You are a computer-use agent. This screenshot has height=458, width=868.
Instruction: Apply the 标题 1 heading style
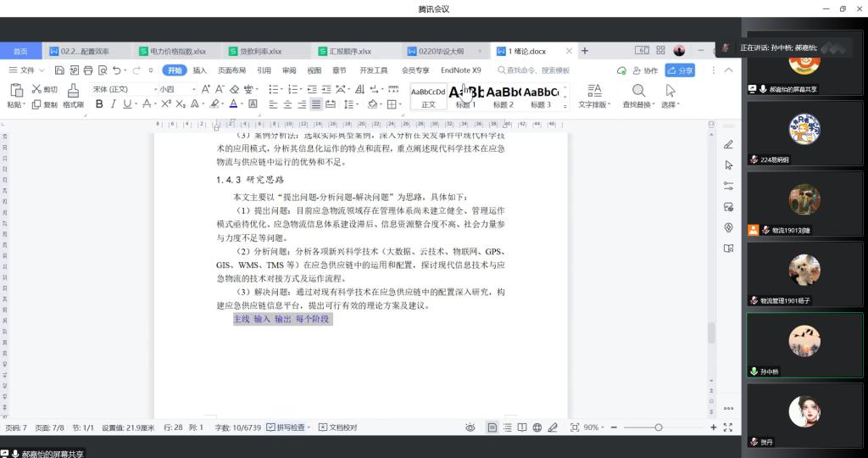coord(466,95)
